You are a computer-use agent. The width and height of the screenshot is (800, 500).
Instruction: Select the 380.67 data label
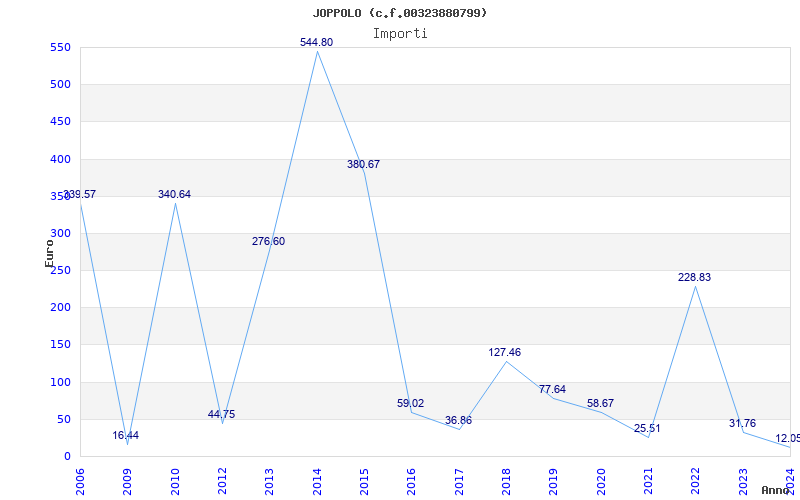point(363,164)
